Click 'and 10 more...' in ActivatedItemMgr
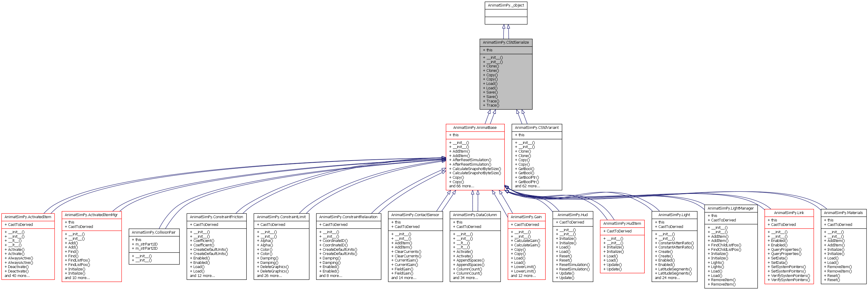 click(x=77, y=278)
